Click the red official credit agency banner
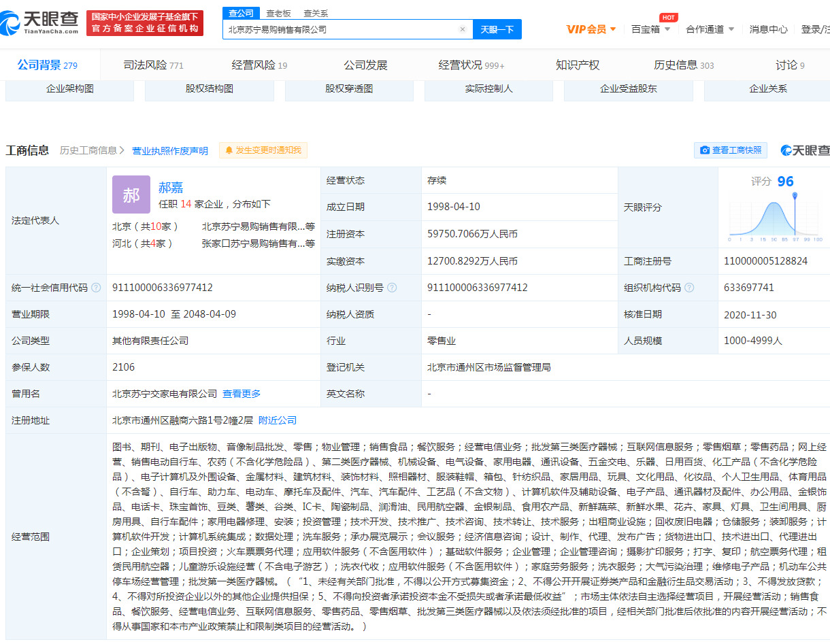This screenshot has width=830, height=644. [x=146, y=22]
